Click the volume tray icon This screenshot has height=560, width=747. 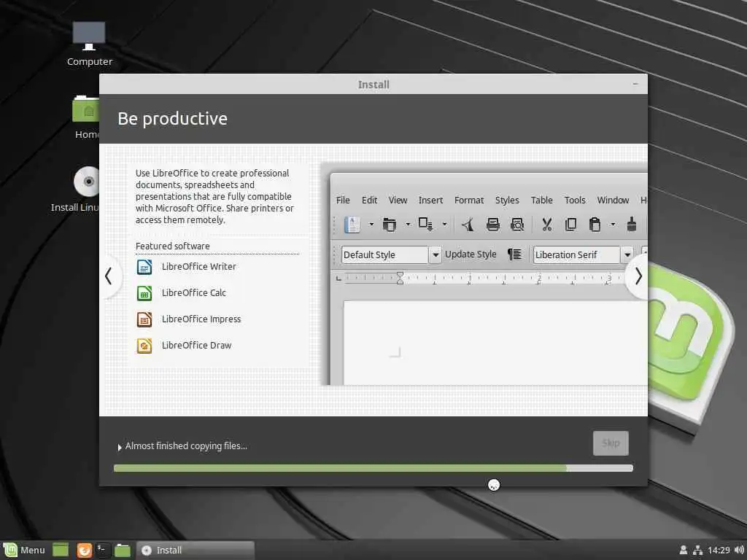739,550
